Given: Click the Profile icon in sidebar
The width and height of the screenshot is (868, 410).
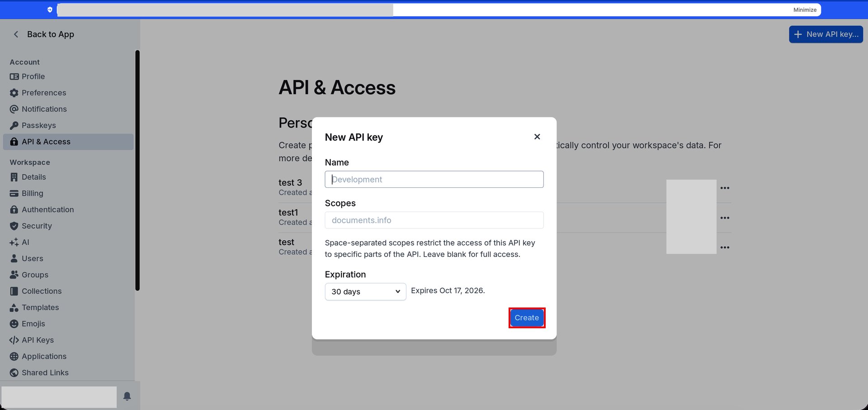Looking at the screenshot, I should 14,77.
